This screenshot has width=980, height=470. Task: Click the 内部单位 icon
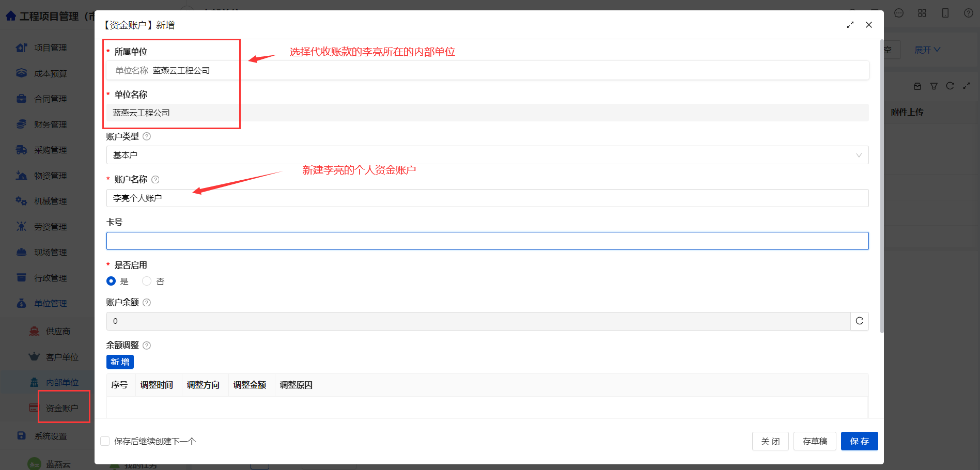(x=34, y=382)
